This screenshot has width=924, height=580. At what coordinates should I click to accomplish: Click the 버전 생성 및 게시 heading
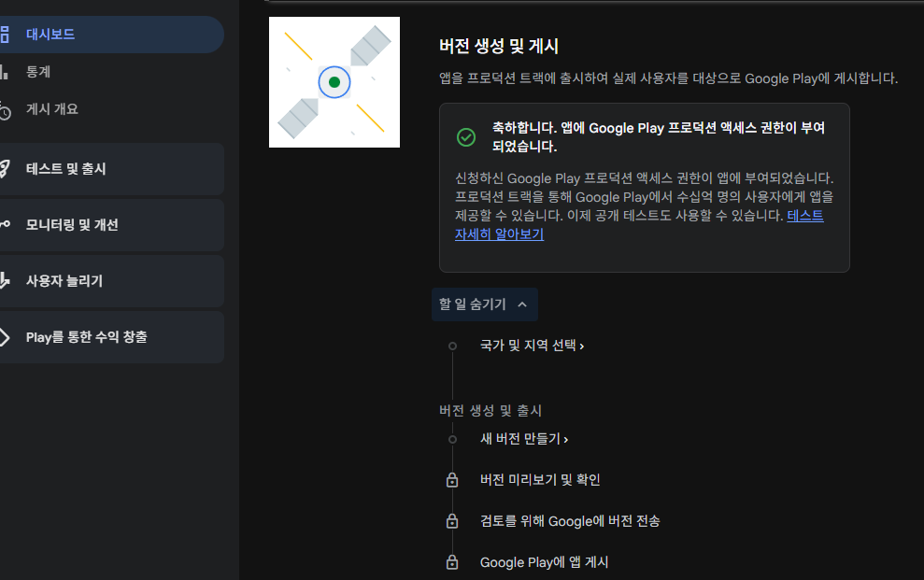[499, 46]
